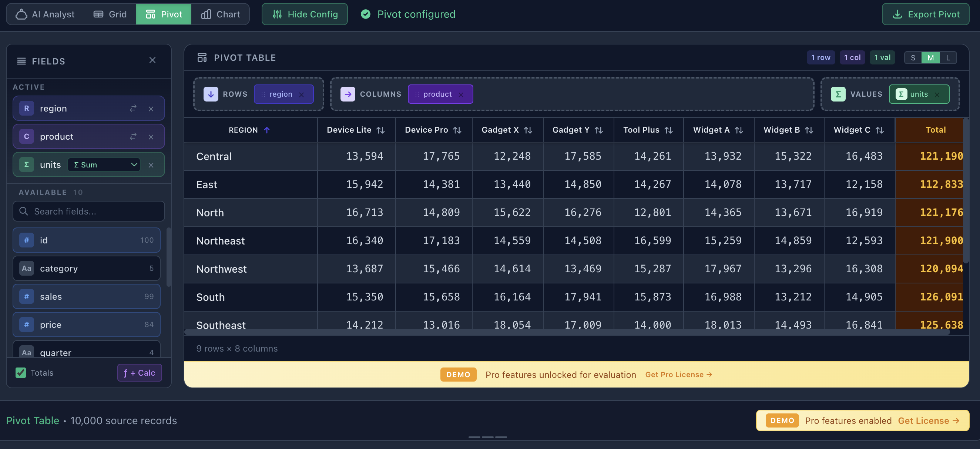The image size is (980, 449).
Task: Remove units from the Values zone
Action: [937, 94]
